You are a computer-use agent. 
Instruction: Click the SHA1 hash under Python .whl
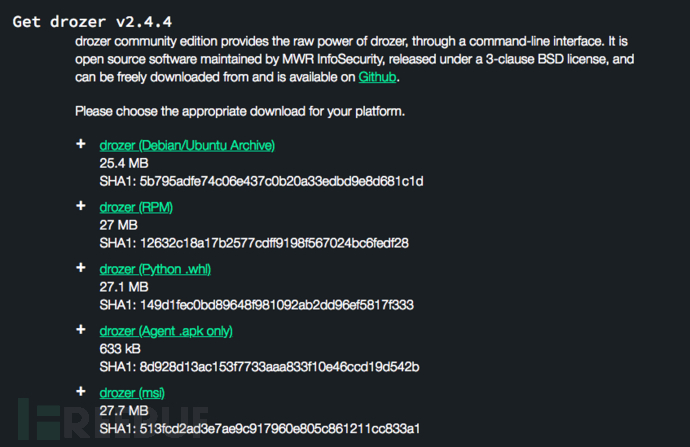pos(257,305)
